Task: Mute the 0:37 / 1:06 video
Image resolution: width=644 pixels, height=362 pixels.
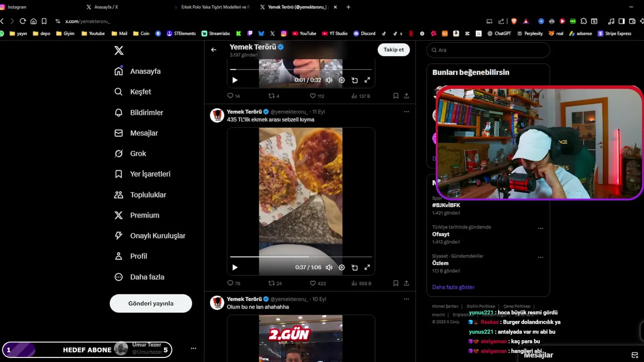Action: (x=329, y=267)
